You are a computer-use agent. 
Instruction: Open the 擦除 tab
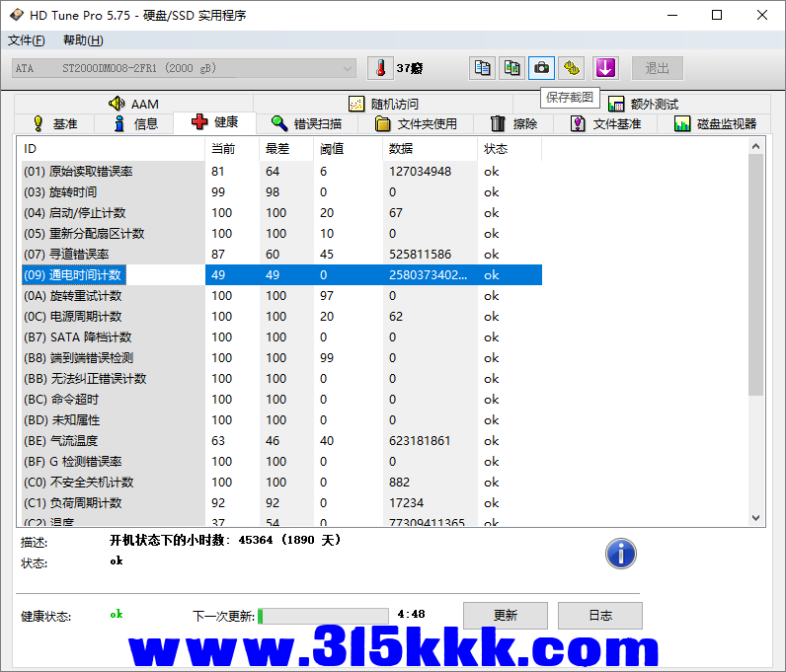click(x=513, y=123)
